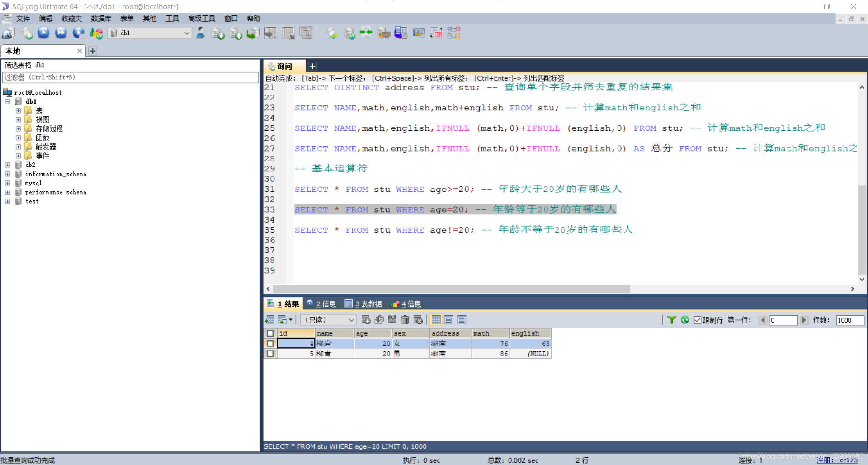The image size is (868, 465).
Task: Check the row checkbox for 柳青
Action: pyautogui.click(x=270, y=354)
